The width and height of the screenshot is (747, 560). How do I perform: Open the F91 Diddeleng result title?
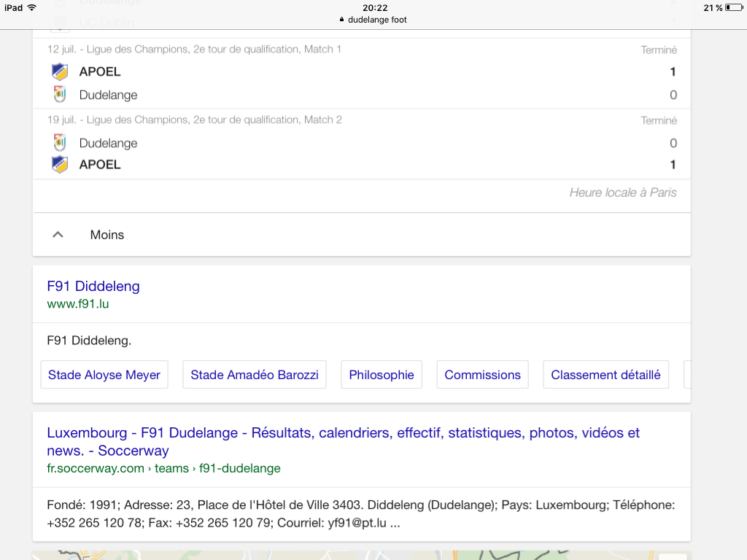point(93,287)
